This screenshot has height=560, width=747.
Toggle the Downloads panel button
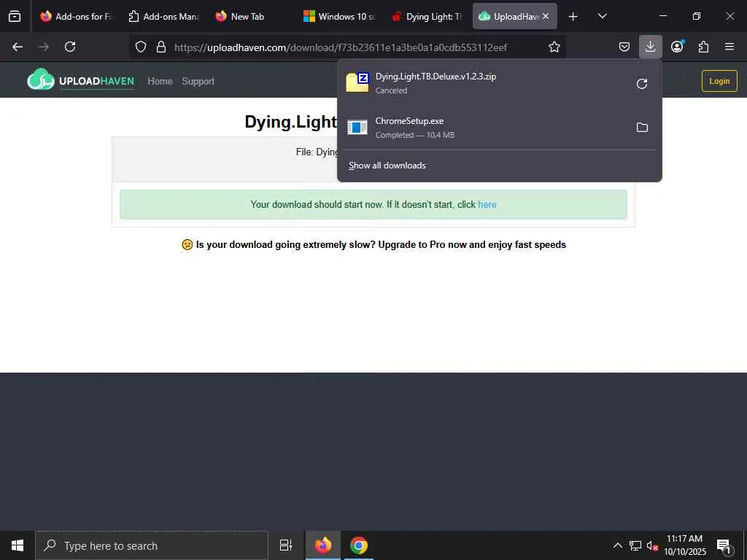650,47
